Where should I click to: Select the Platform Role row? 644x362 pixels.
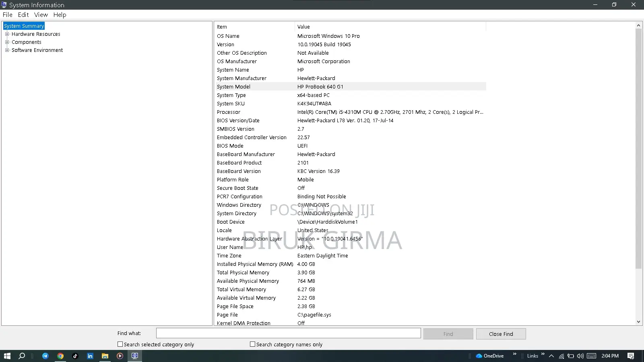pos(350,180)
